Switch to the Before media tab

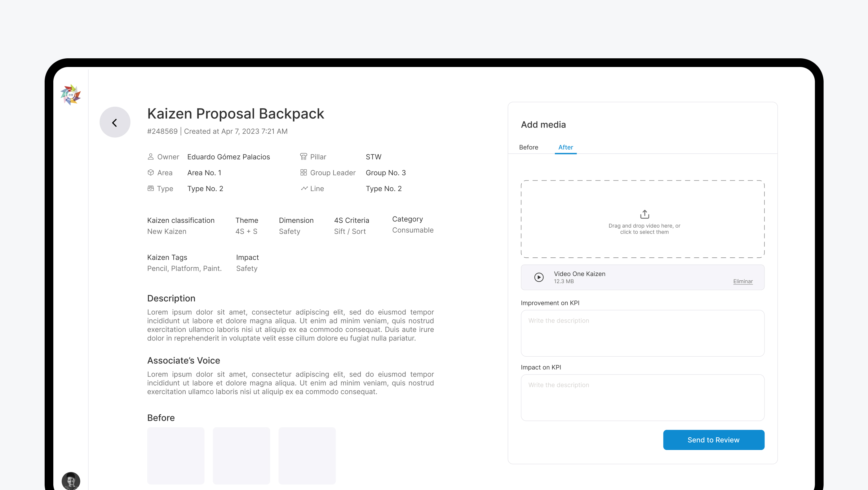click(528, 147)
